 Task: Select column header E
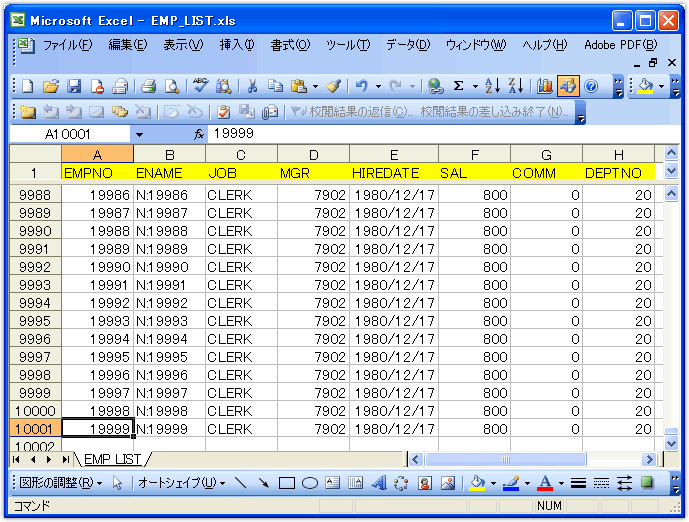394,154
